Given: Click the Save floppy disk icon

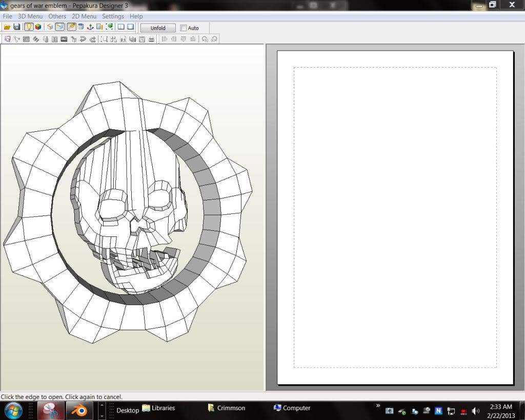Looking at the screenshot, I should click(16, 27).
